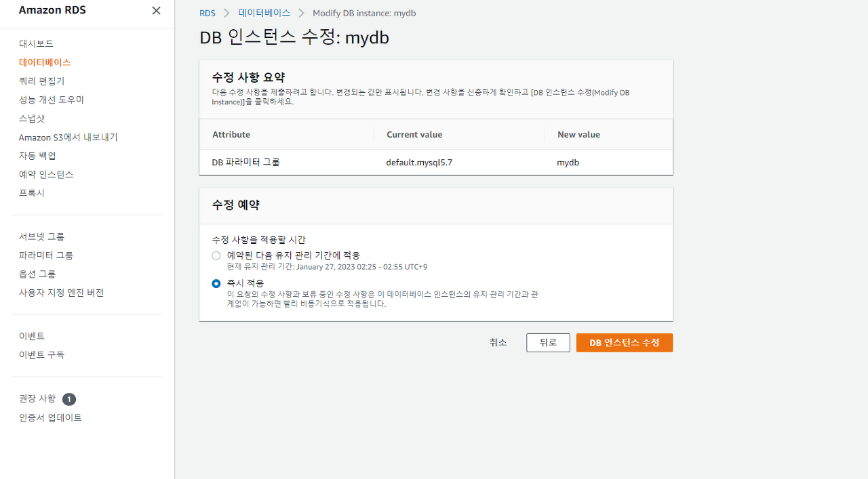
Task: Click the 뒤로 button
Action: 548,343
